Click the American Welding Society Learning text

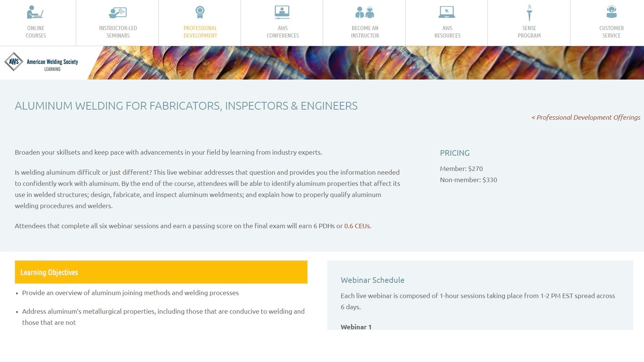(x=52, y=64)
